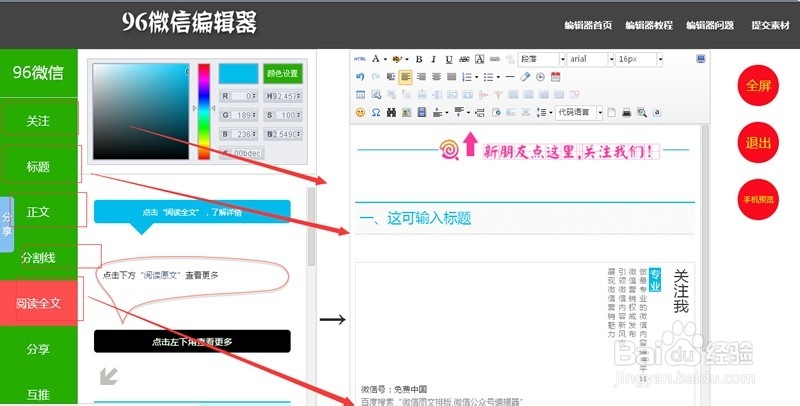Expand the ordered list dropdown arrow
The height and width of the screenshot is (406, 800).
[477, 77]
